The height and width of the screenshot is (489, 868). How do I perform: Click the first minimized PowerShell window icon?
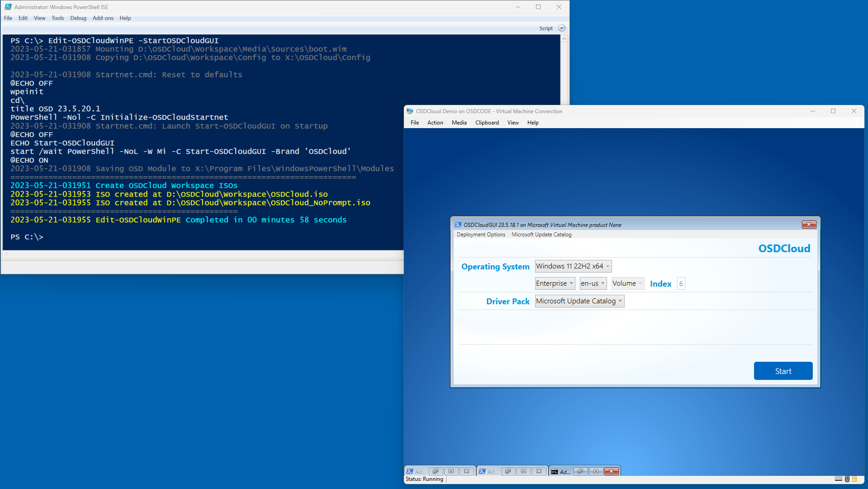pos(410,471)
